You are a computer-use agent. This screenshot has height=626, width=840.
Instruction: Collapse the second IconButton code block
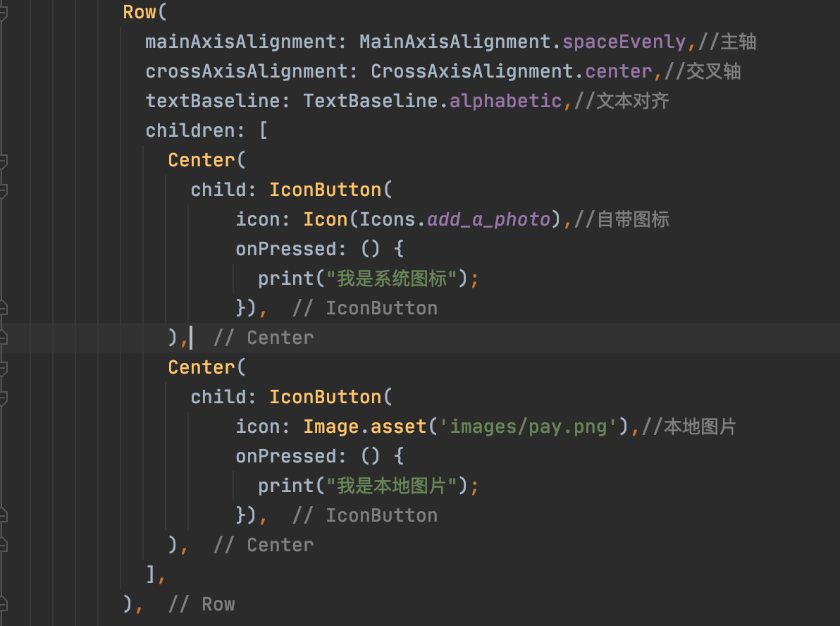click(5, 396)
